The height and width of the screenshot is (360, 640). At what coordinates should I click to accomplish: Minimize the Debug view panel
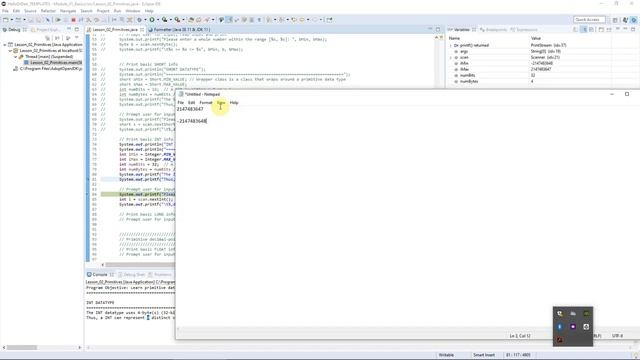[x=69, y=29]
